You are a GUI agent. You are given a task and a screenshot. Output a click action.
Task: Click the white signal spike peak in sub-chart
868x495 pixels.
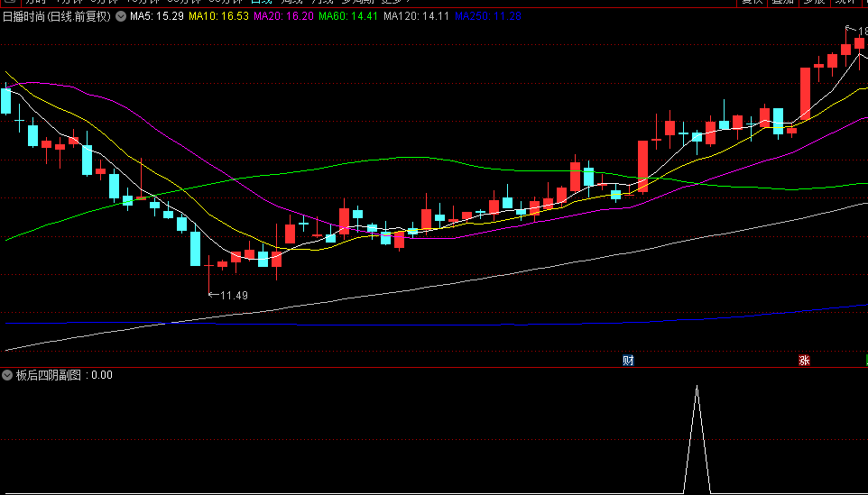697,387
